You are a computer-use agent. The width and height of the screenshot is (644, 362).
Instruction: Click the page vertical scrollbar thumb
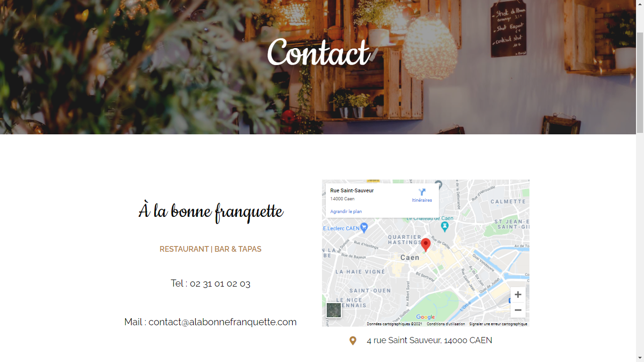click(640, 82)
